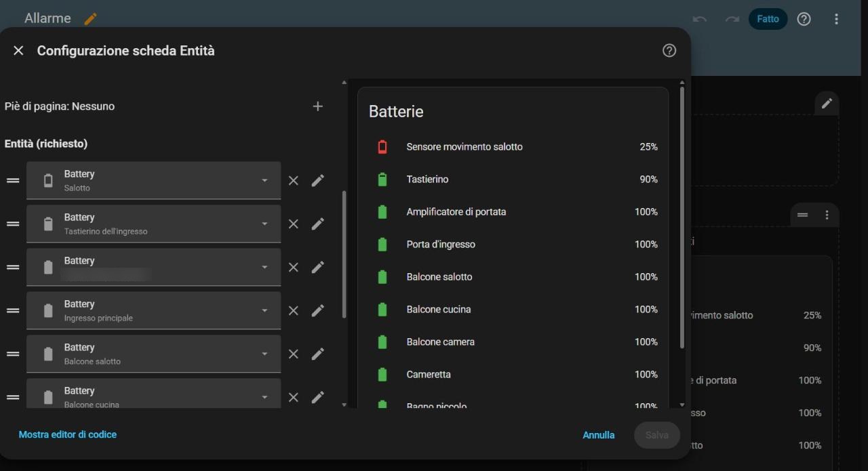Viewport: 868px width, 471px height.
Task: Click the Batterie card title
Action: [396, 112]
